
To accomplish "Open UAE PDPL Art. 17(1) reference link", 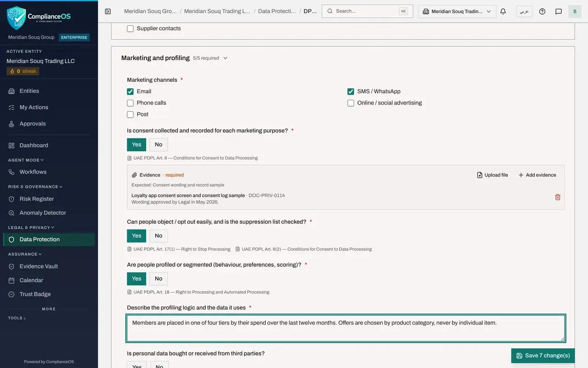I will coord(179,249).
